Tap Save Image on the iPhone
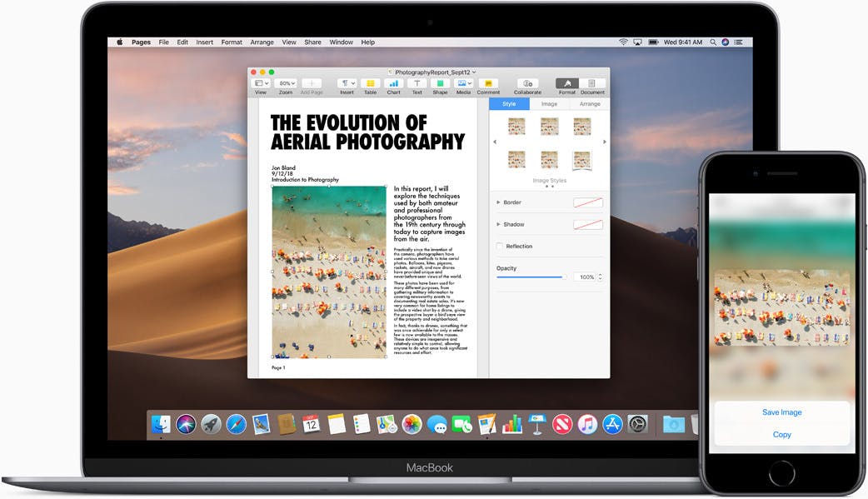Viewport: 868px width, 499px height. pos(781,412)
